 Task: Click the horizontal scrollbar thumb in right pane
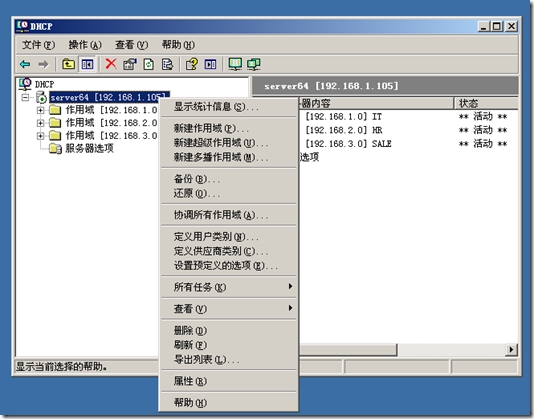pos(347,350)
